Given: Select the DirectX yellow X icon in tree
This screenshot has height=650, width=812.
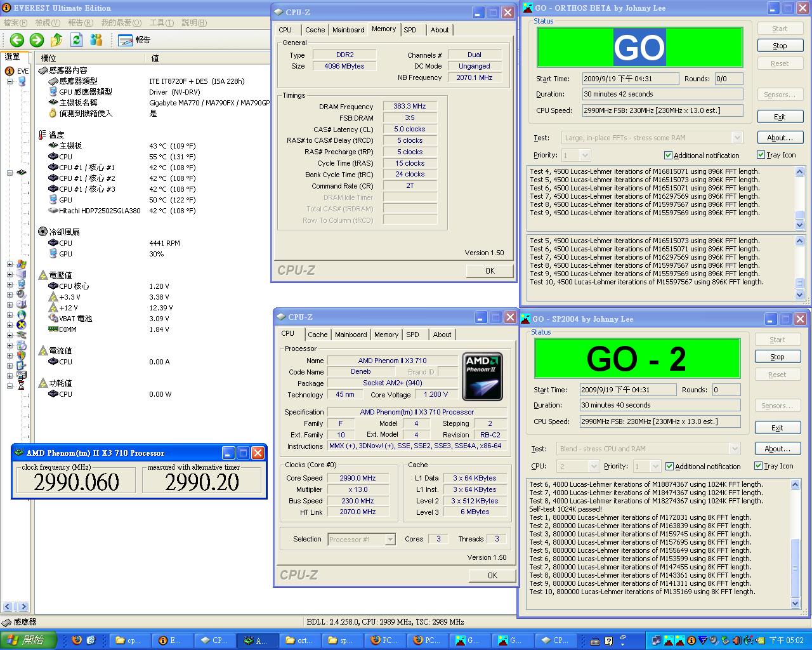Looking at the screenshot, I should coord(22,325).
